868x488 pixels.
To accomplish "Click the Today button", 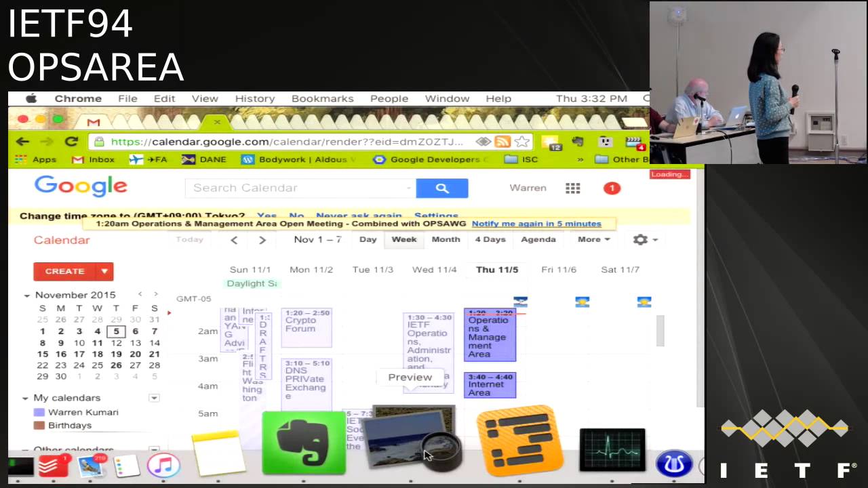I will pyautogui.click(x=189, y=239).
